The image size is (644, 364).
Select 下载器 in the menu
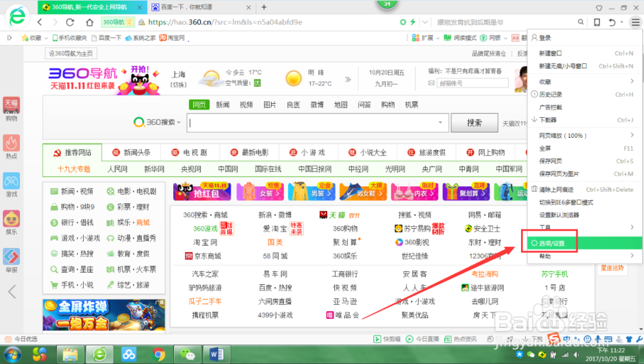(585, 120)
